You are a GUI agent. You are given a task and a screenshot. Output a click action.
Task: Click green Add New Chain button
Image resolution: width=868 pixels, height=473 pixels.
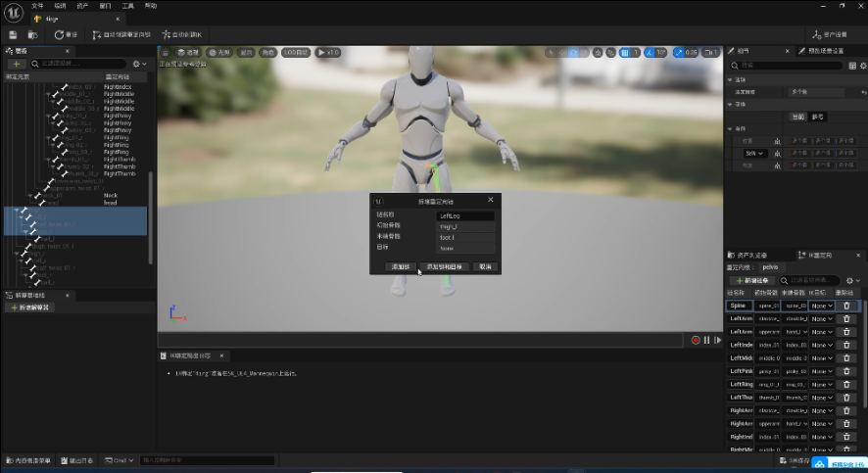pos(752,280)
